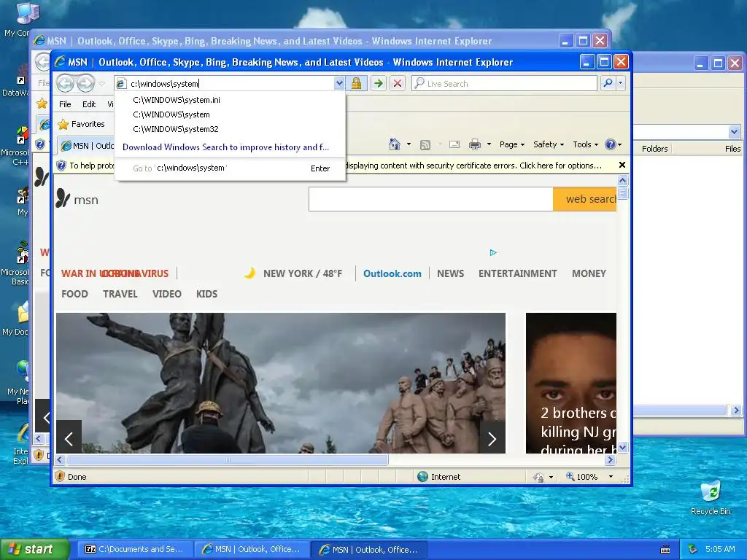
Task: Open the 2 brothers news story thumbnail
Action: [x=570, y=383]
